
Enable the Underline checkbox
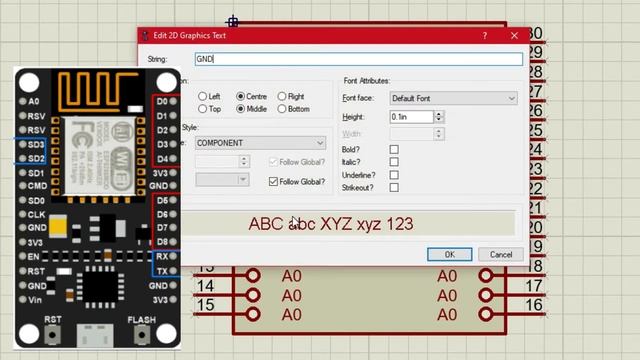point(394,175)
